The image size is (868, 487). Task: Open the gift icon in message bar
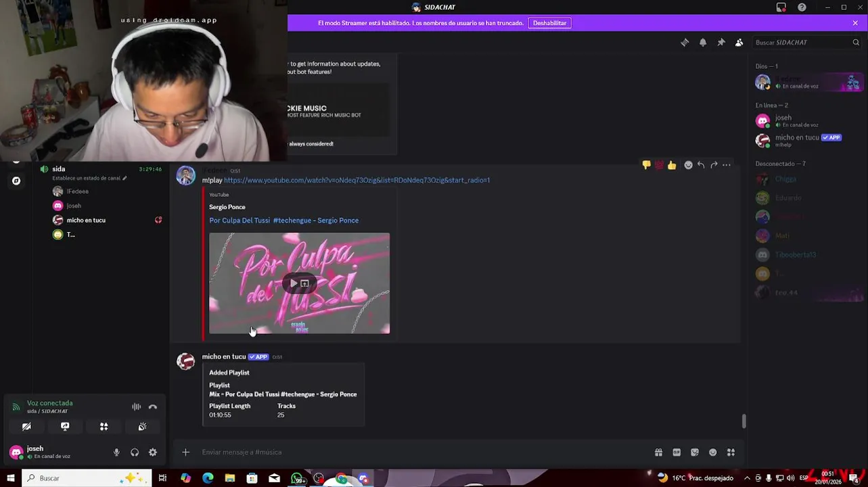click(x=658, y=453)
